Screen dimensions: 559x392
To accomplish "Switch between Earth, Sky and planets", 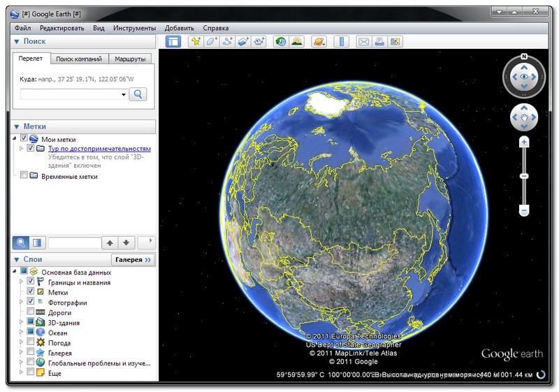I will click(x=319, y=42).
